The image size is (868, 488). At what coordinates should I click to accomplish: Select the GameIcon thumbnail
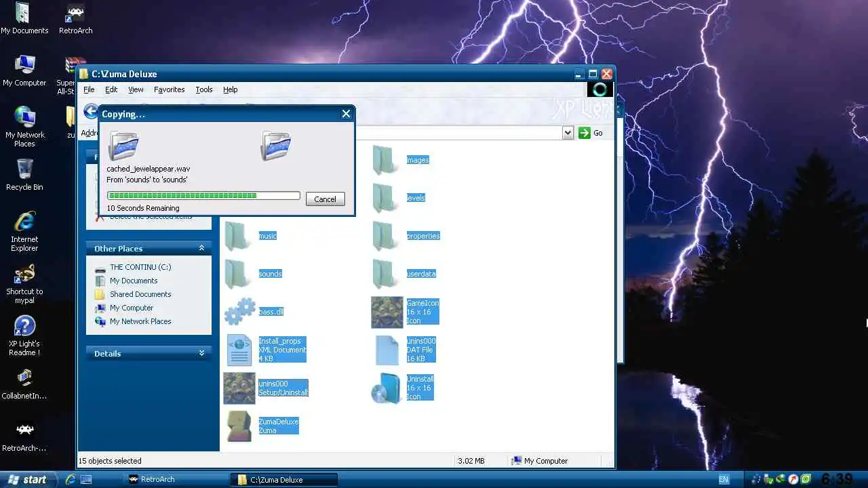pos(387,312)
